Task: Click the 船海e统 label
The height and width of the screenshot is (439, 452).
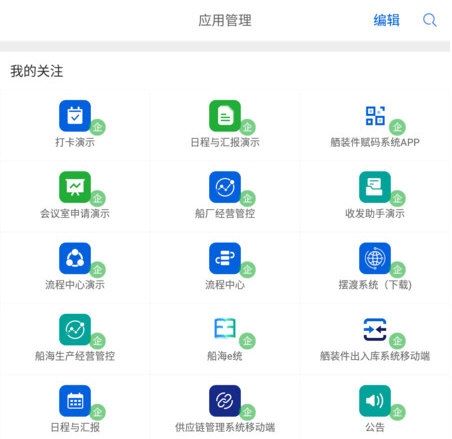Action: (x=225, y=356)
